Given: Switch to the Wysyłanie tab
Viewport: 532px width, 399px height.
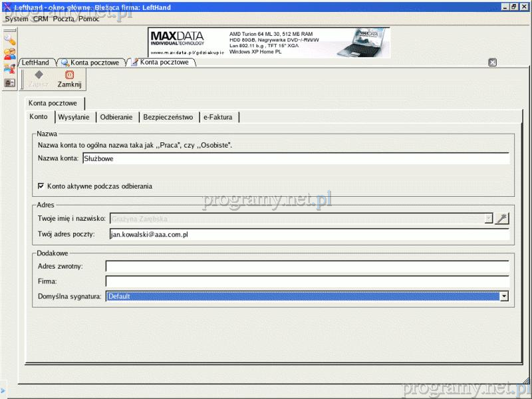Looking at the screenshot, I should [x=74, y=117].
